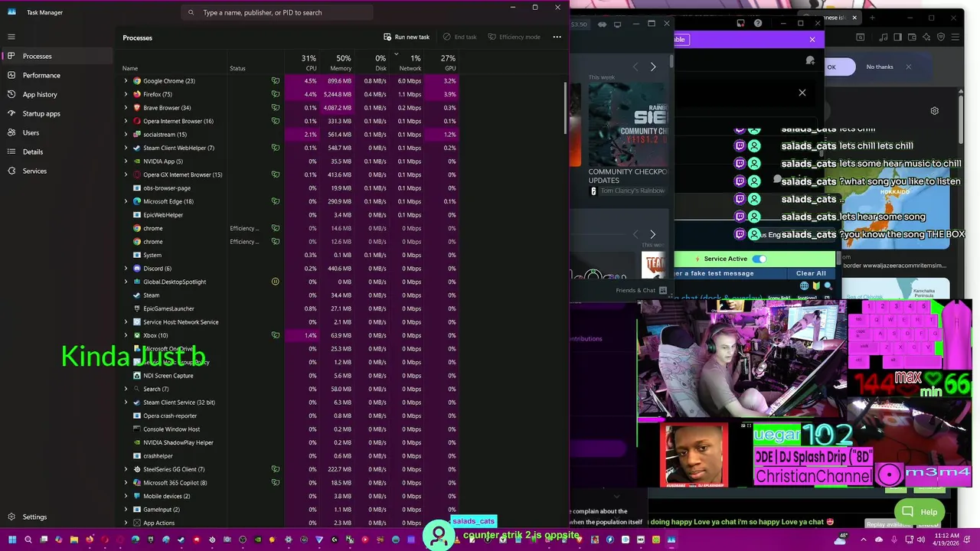Image resolution: width=980 pixels, height=551 pixels.
Task: Expand the Brave Browser (34) group
Action: [x=126, y=107]
